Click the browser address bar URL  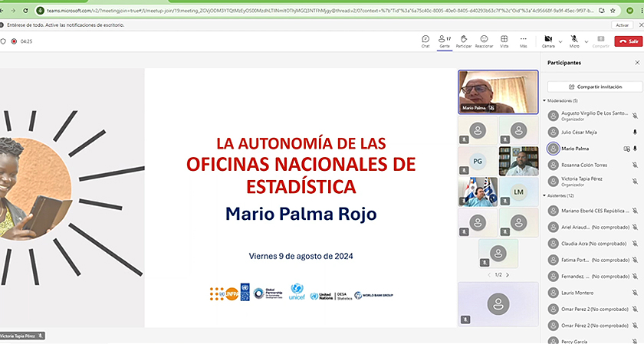pos(320,11)
